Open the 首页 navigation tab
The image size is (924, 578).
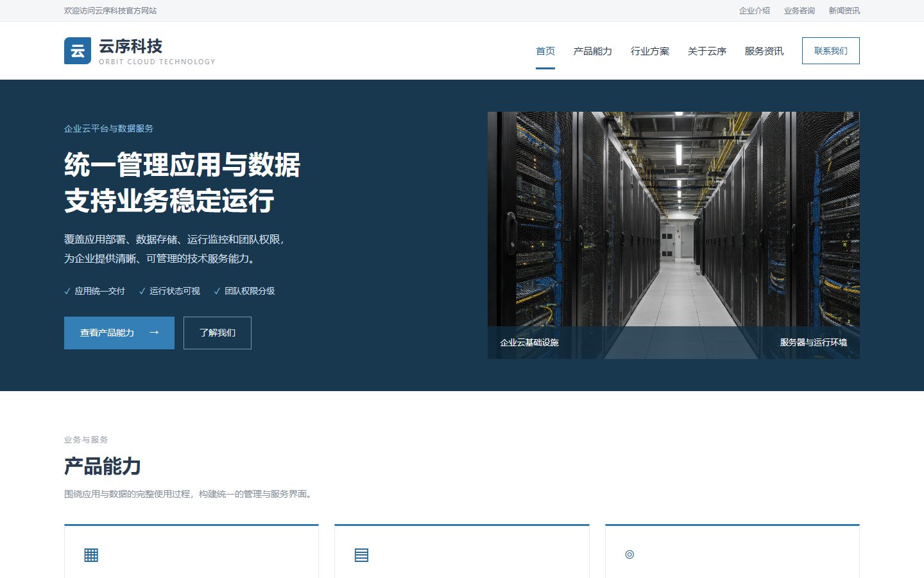[x=545, y=51]
